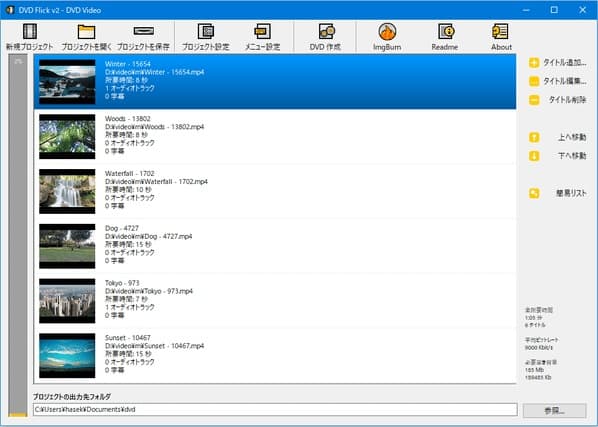Click Waterfall's 所要時間: 10 秒 duration text
598x427 pixels.
(x=128, y=189)
